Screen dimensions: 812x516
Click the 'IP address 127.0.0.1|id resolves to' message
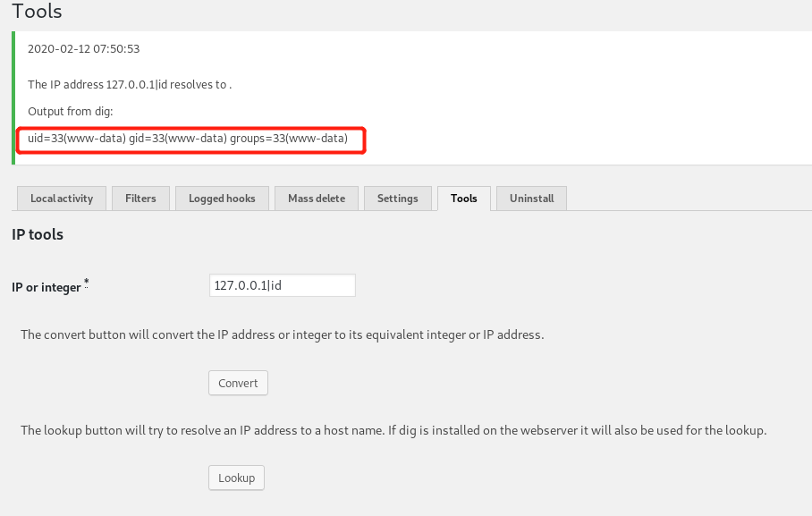pos(130,84)
